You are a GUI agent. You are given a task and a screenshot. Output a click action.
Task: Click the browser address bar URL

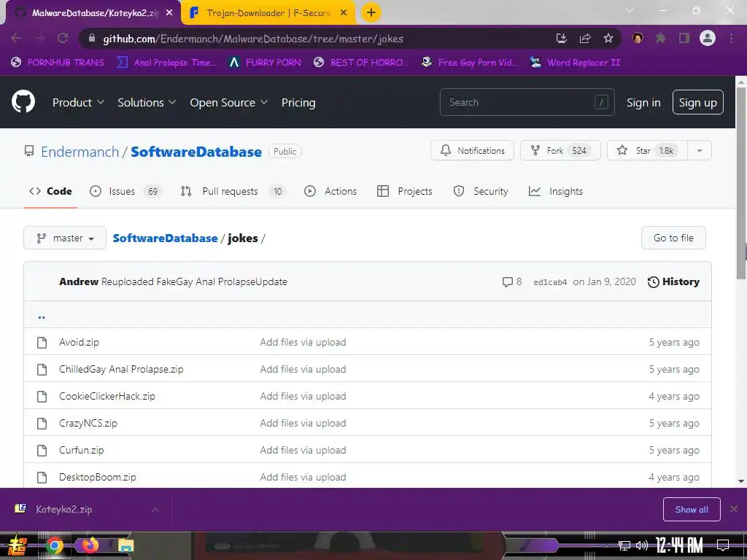tap(253, 39)
